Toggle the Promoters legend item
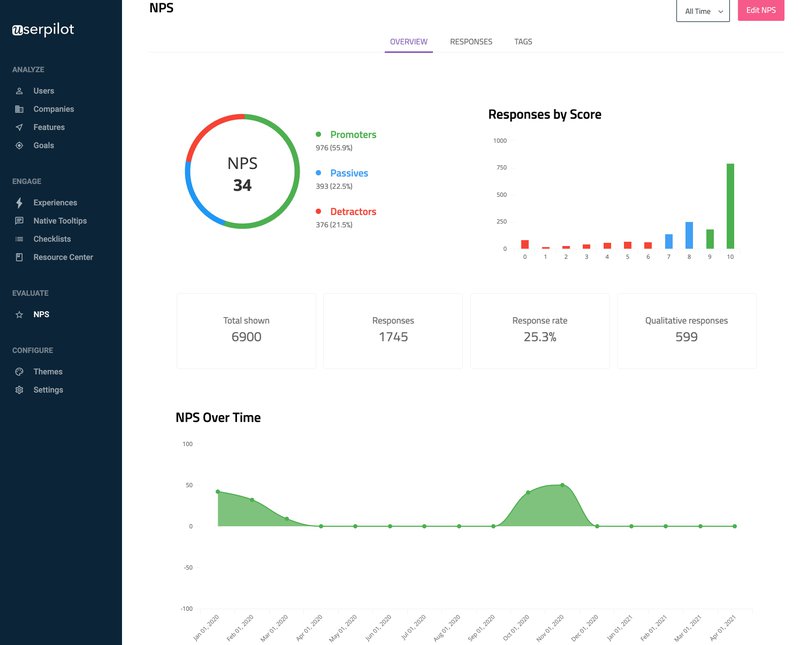 point(352,134)
